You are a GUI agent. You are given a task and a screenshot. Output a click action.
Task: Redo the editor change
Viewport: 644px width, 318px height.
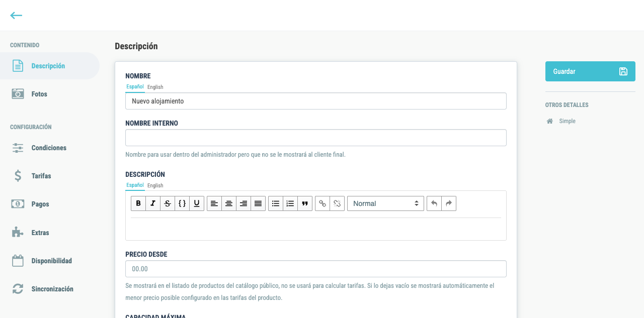coord(449,203)
